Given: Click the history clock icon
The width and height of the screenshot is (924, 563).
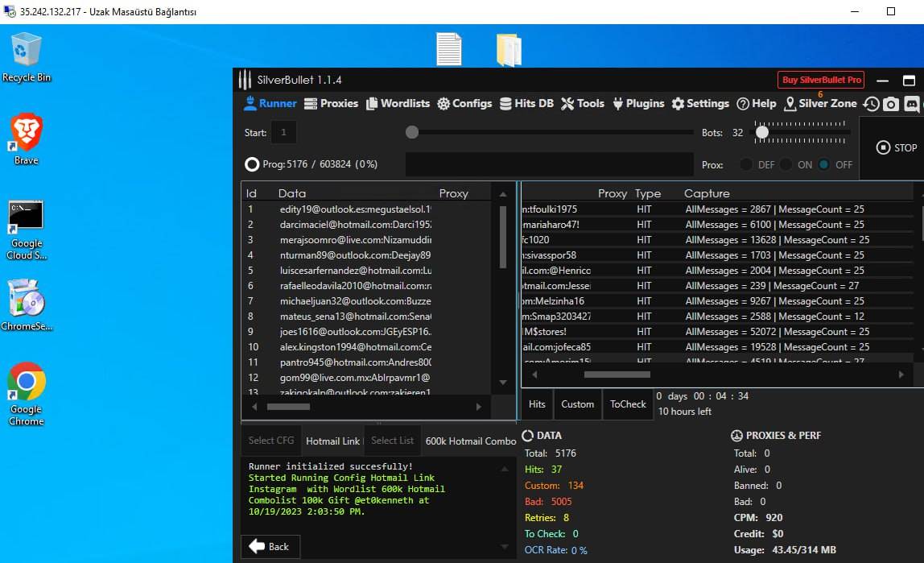Looking at the screenshot, I should click(x=871, y=104).
